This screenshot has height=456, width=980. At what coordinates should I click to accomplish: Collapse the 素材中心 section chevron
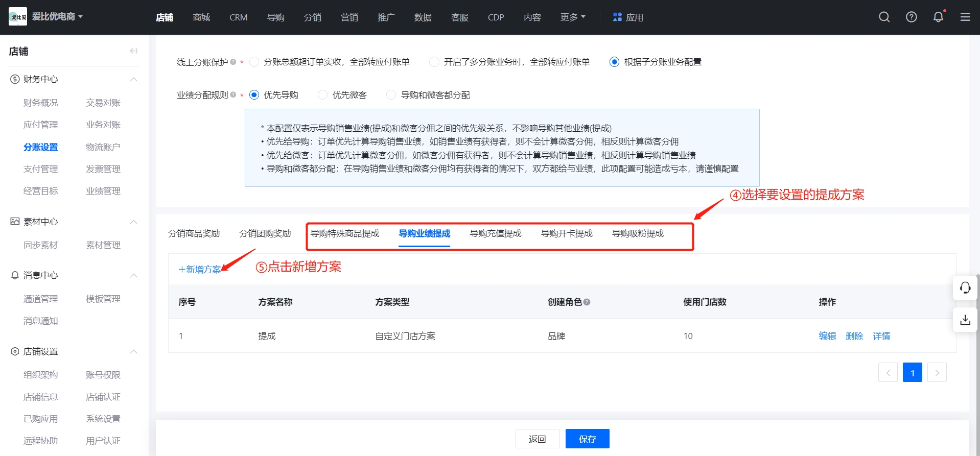(x=133, y=222)
